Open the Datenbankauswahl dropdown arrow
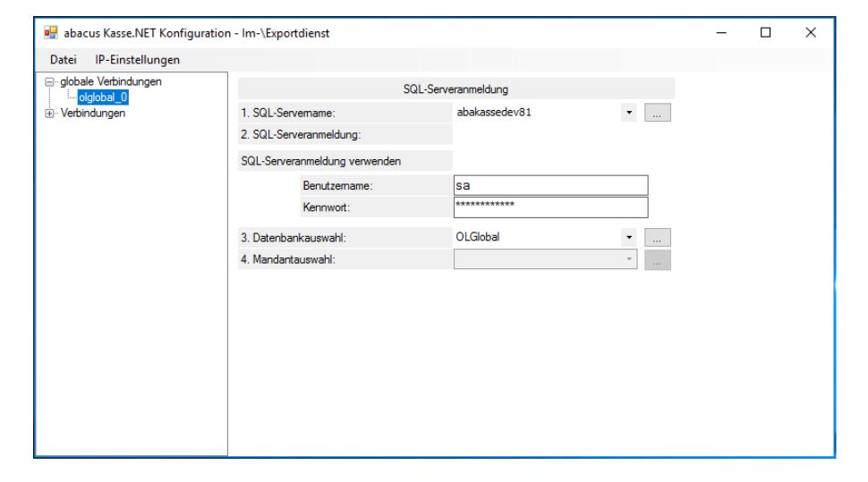This screenshot has width=868, height=482. click(629, 238)
